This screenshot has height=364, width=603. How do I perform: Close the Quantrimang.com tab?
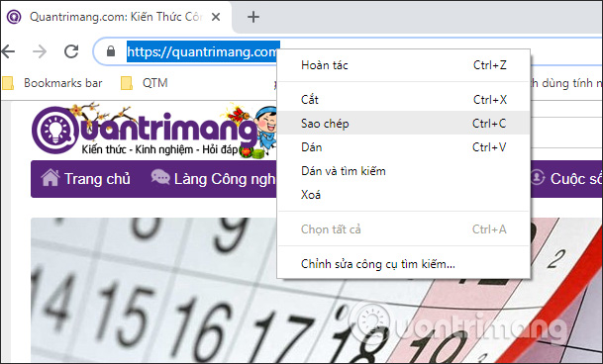[216, 17]
